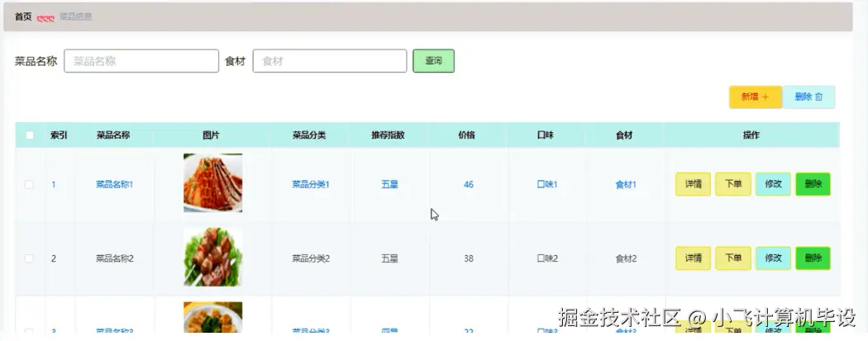Click the 食材 column header
868x341 pixels.
tap(624, 135)
